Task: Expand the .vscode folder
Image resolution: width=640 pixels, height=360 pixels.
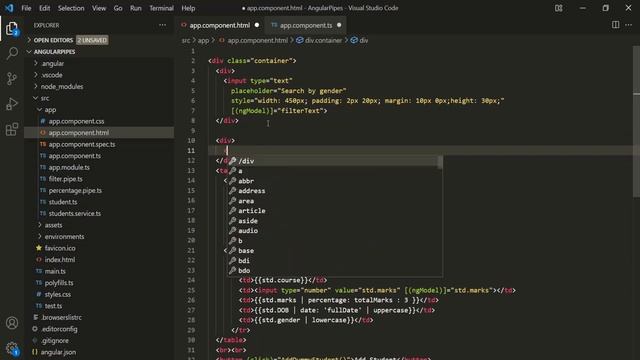Action: 52,75
